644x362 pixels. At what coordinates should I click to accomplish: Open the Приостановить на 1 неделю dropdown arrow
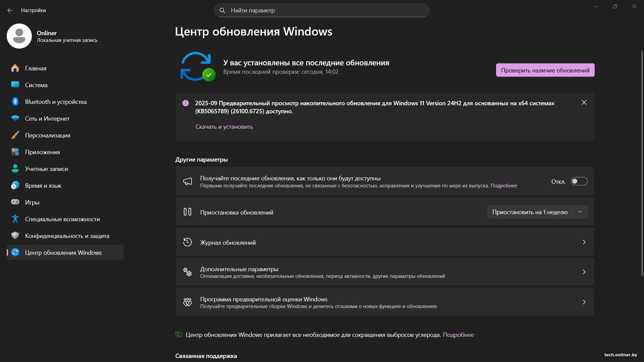tap(580, 212)
